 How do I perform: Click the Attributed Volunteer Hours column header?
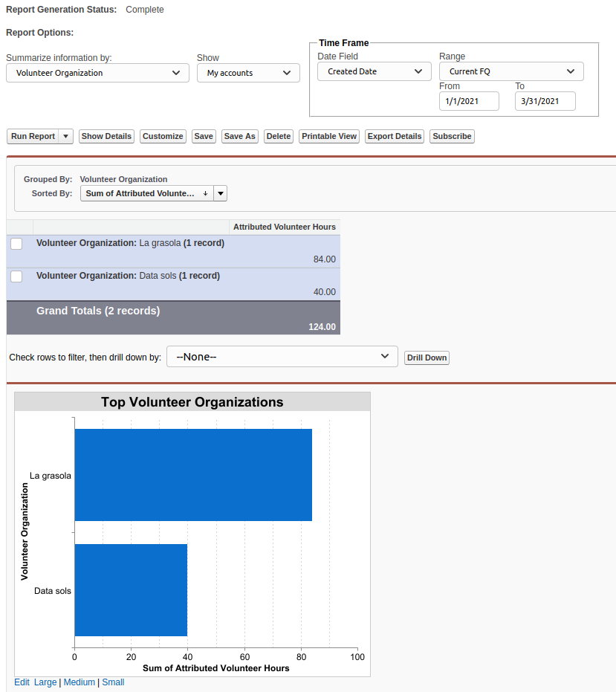(284, 227)
